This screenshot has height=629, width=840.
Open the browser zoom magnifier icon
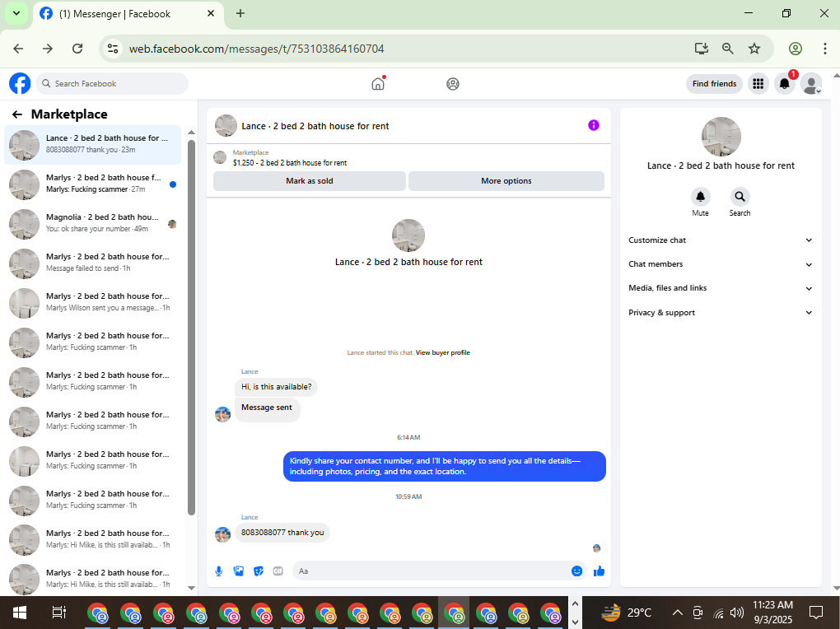click(x=727, y=49)
